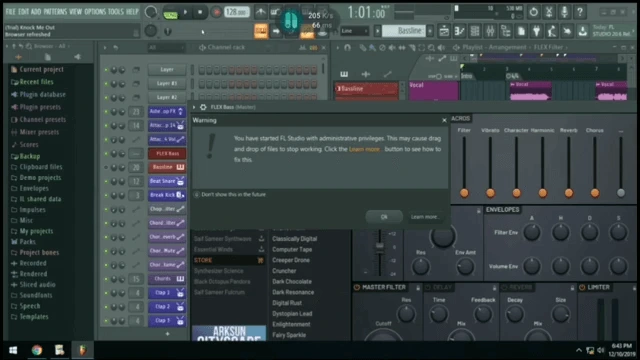The width and height of the screenshot is (640, 360).
Task: Expand Current project in browser
Action: point(38,69)
